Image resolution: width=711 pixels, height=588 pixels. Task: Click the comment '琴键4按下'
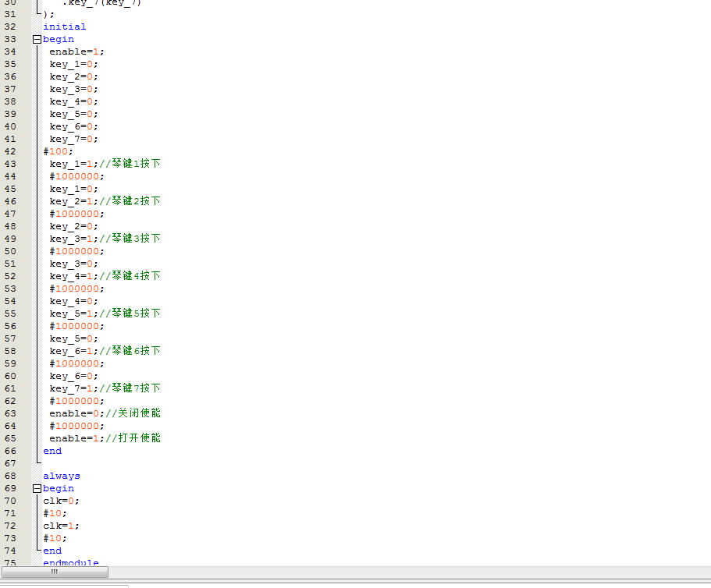pyautogui.click(x=136, y=276)
